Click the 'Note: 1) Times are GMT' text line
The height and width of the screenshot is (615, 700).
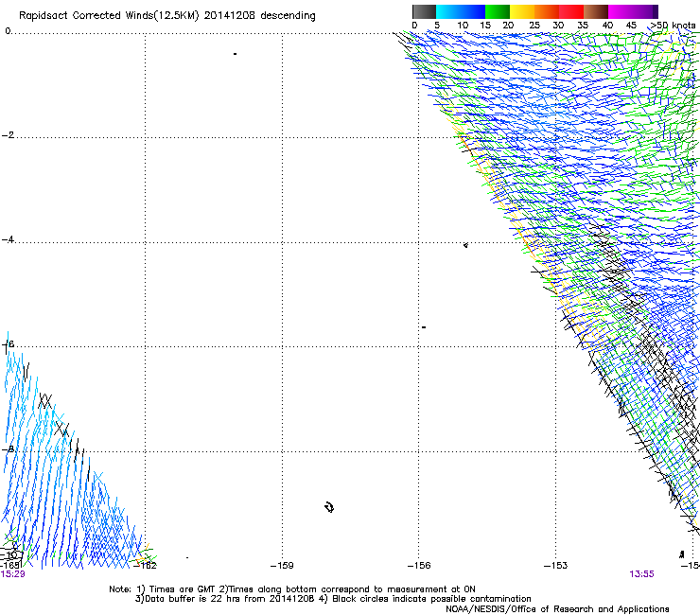(x=292, y=589)
